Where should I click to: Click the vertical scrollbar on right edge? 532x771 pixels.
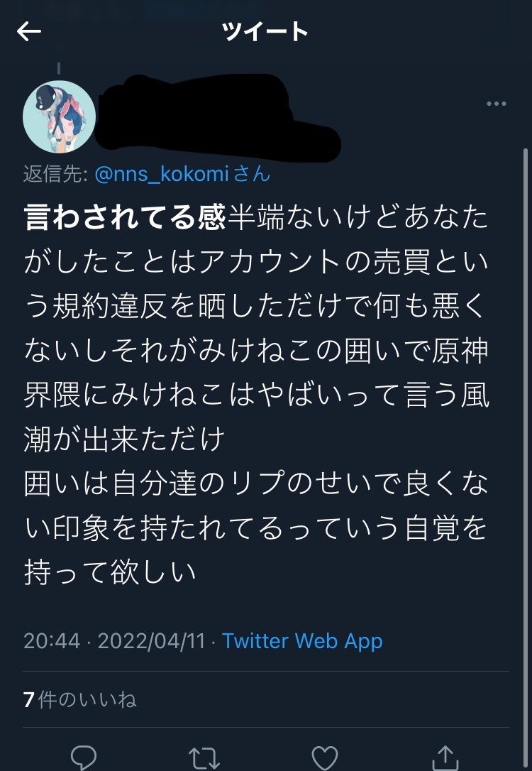tap(526, 355)
